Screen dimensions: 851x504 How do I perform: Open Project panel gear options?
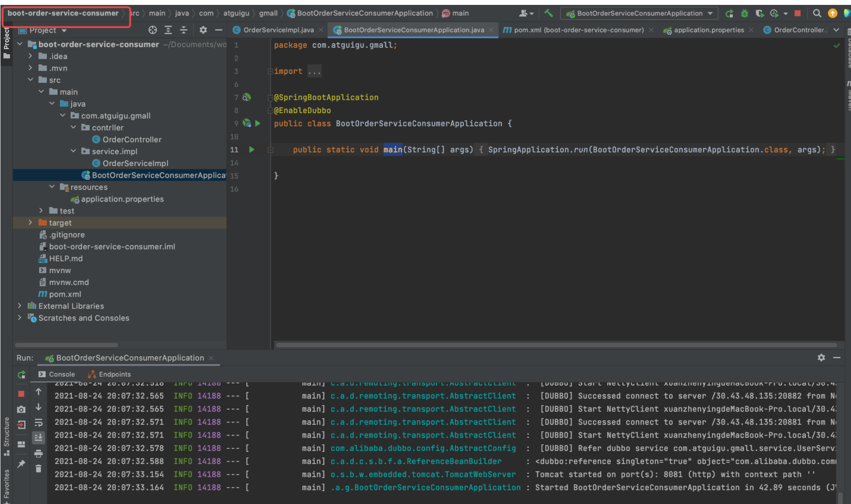tap(203, 30)
